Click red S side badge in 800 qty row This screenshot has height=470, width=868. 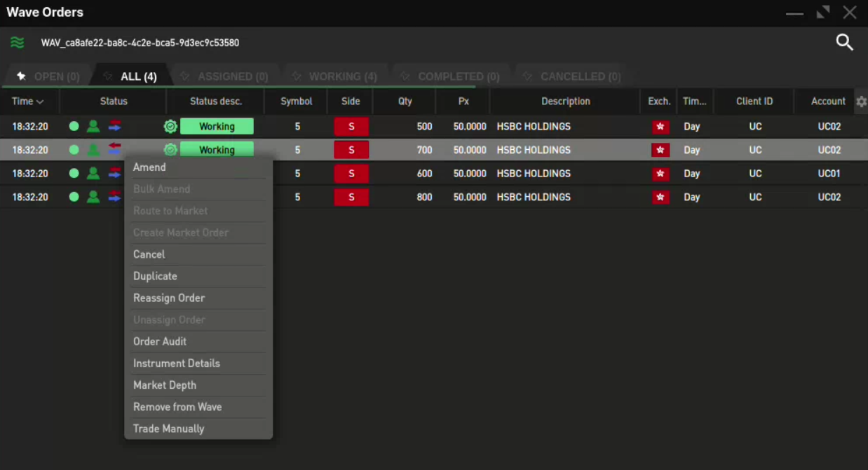[351, 198]
